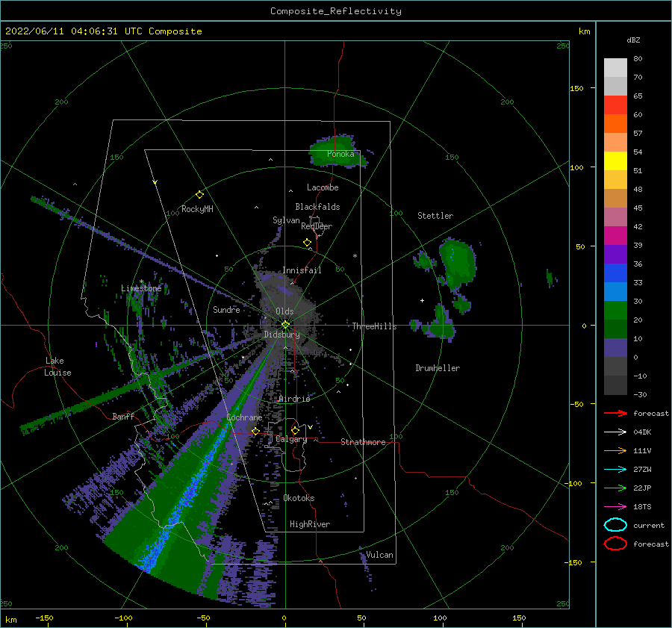Screen dimensions: 672x628
Task: Click the Didsbury town label
Action: point(282,335)
